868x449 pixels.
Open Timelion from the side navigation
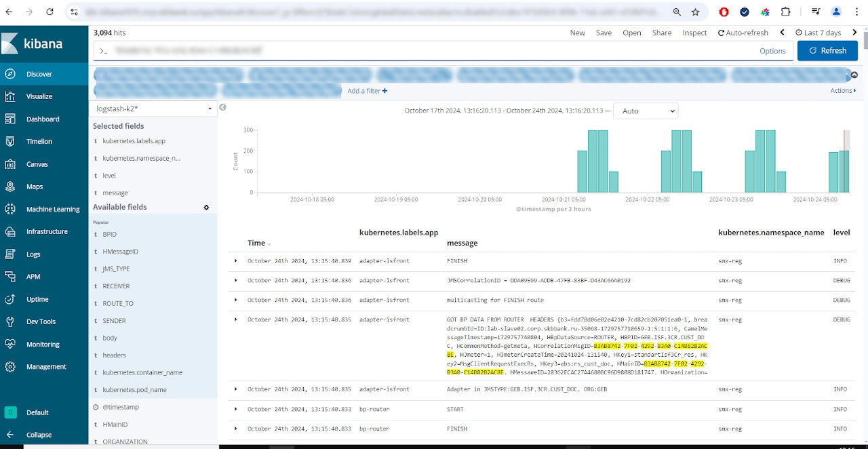[10, 141]
